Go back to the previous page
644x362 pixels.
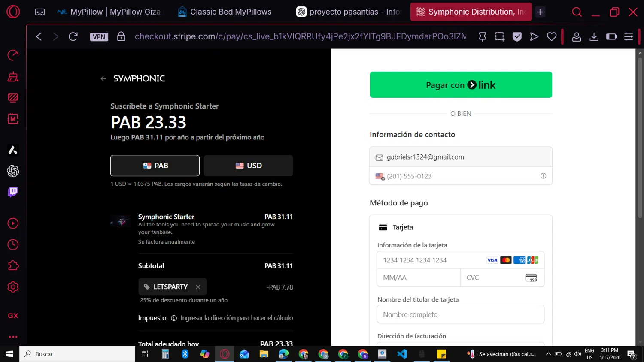(39, 37)
